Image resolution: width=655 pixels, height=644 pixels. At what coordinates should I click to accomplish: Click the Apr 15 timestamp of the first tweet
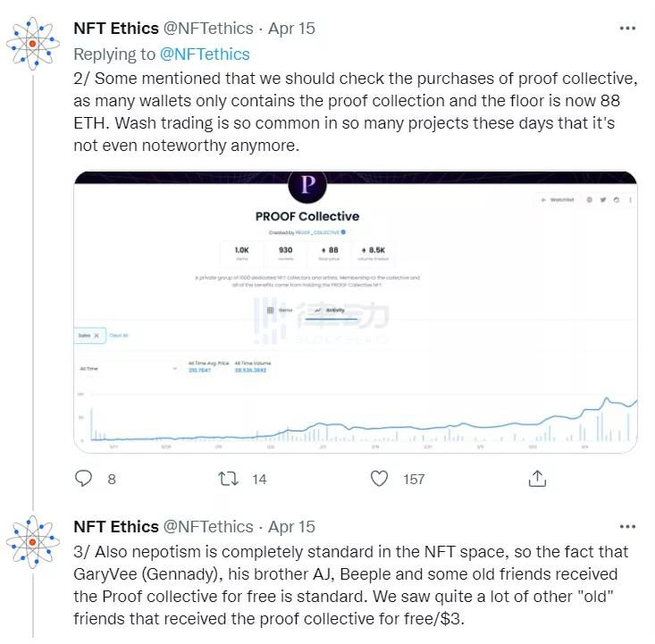point(291,29)
